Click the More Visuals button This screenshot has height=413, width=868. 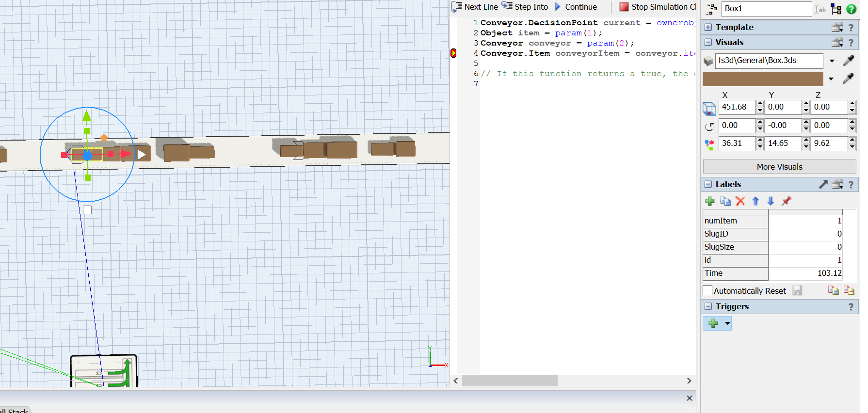point(779,167)
